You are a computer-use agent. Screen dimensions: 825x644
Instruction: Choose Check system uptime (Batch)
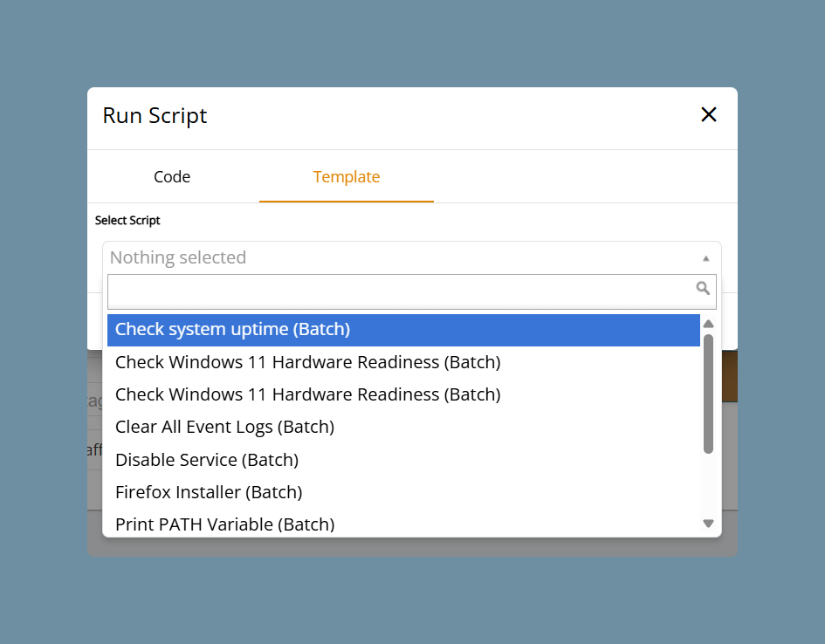pyautogui.click(x=403, y=330)
